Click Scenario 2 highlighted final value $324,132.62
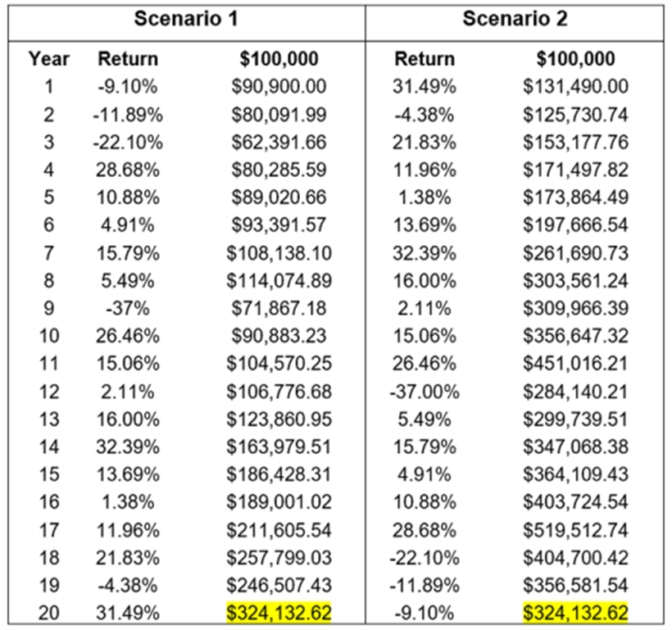The width and height of the screenshot is (672, 630). 575,614
